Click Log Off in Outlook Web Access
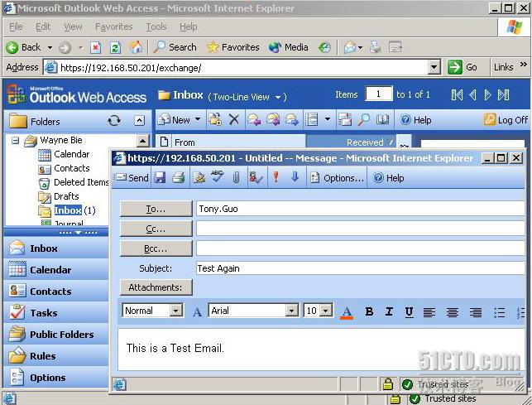 pyautogui.click(x=506, y=119)
